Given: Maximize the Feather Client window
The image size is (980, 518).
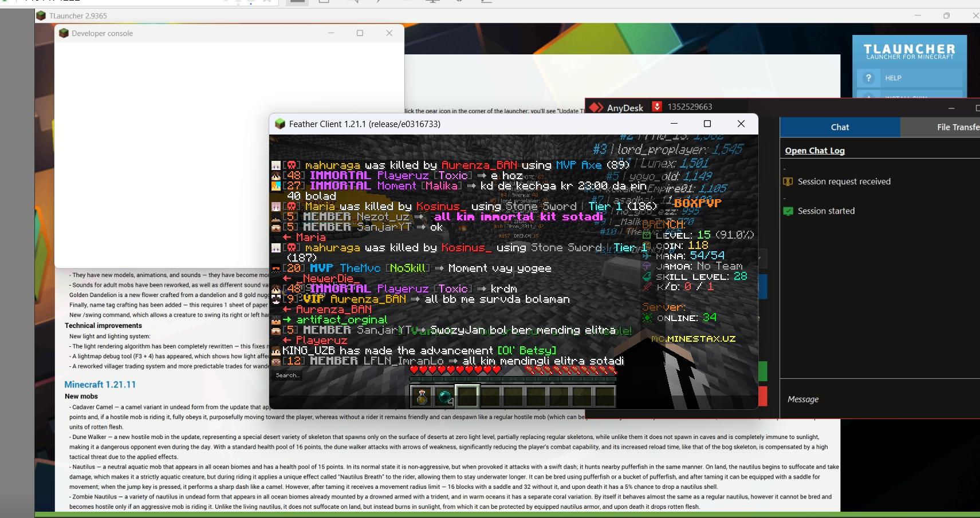Looking at the screenshot, I should (x=707, y=124).
